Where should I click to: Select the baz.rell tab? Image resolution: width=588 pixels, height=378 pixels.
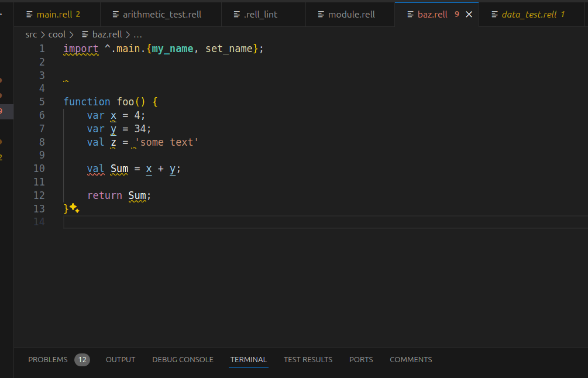point(432,14)
